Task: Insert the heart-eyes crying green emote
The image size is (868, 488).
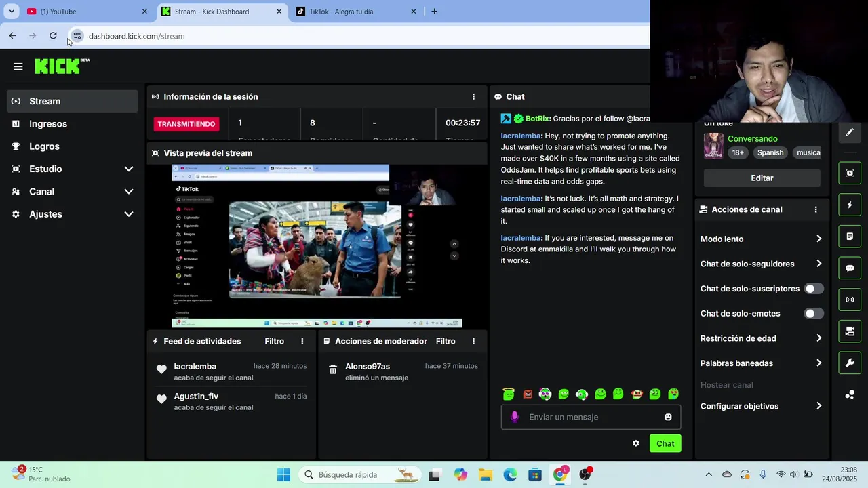Action: coord(673,394)
